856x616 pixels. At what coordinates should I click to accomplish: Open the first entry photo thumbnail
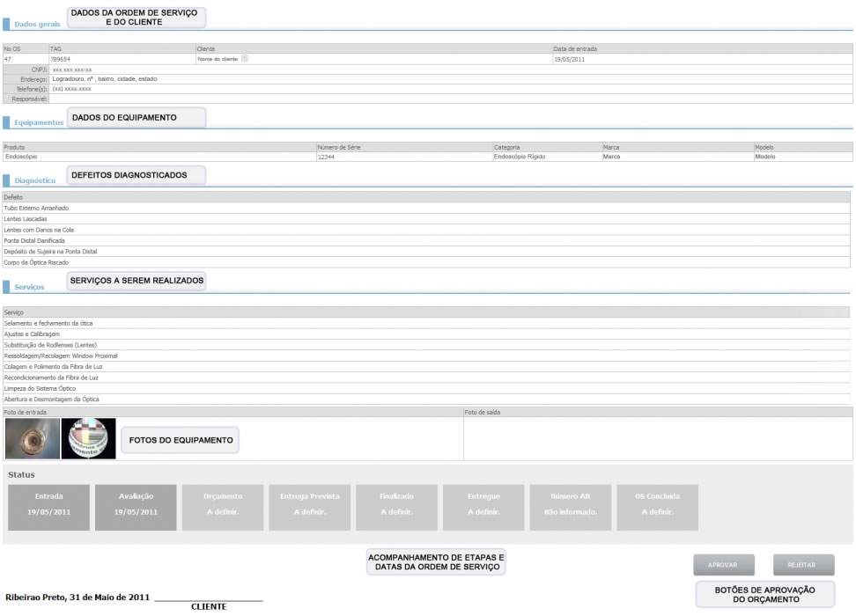[32, 438]
